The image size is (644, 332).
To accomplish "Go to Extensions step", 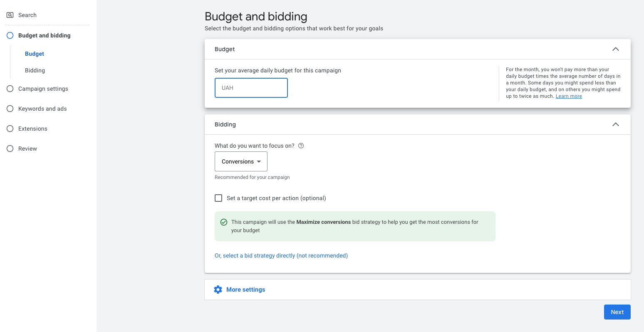I will [33, 129].
